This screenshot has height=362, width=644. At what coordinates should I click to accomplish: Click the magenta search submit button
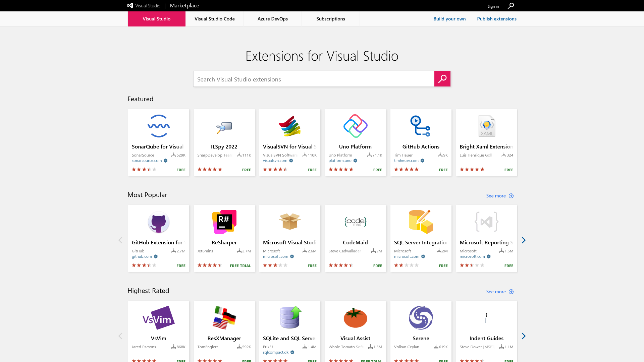click(442, 79)
